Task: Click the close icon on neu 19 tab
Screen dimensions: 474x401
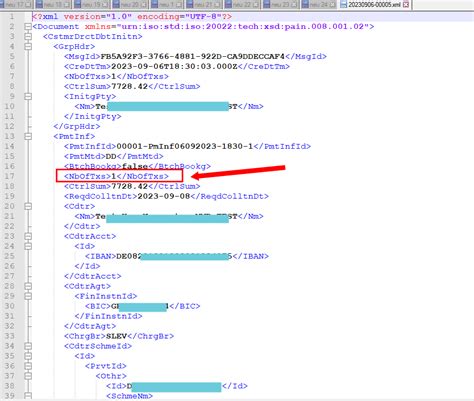Action: click(x=105, y=5)
